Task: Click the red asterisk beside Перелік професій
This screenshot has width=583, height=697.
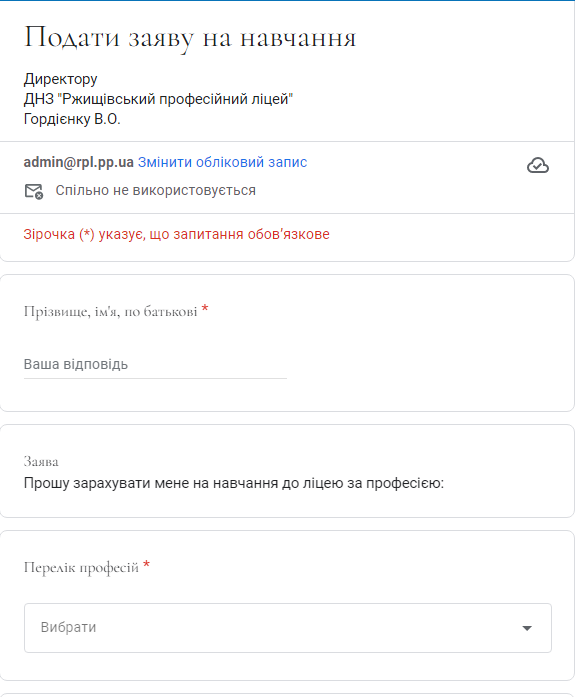Action: coord(147,565)
